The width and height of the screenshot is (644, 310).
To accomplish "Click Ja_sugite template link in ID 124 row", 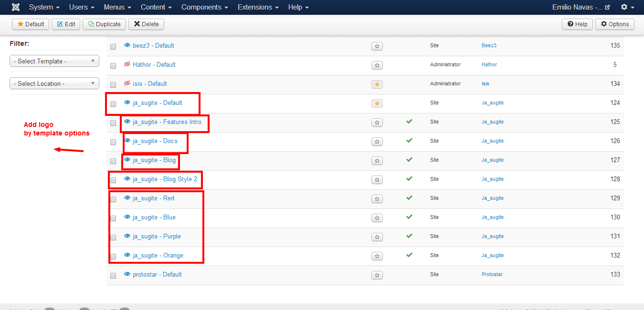I will click(493, 103).
